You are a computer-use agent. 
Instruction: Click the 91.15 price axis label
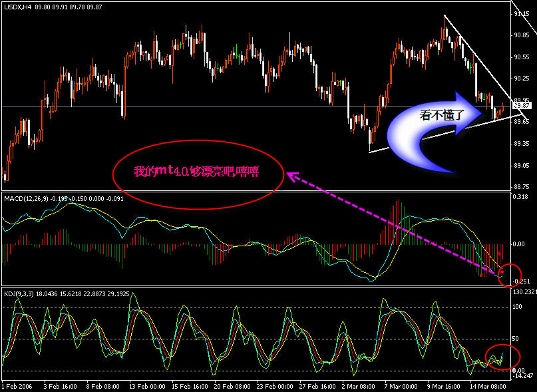(521, 14)
